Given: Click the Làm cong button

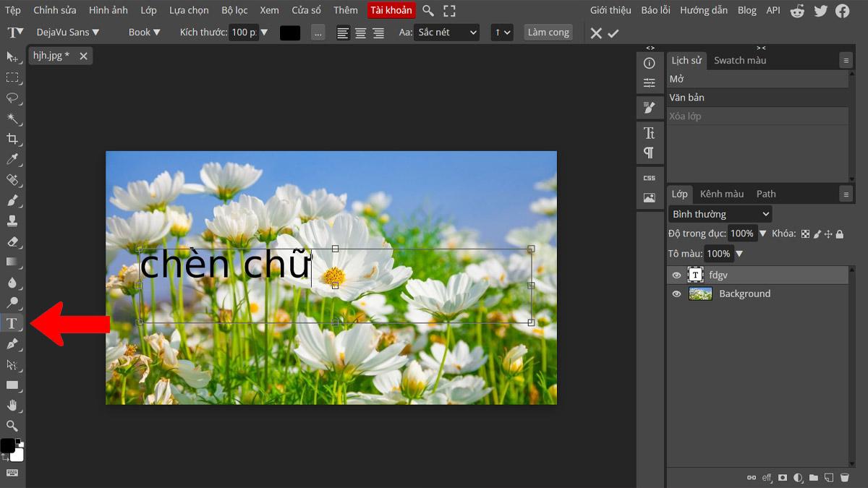Looking at the screenshot, I should coord(548,33).
